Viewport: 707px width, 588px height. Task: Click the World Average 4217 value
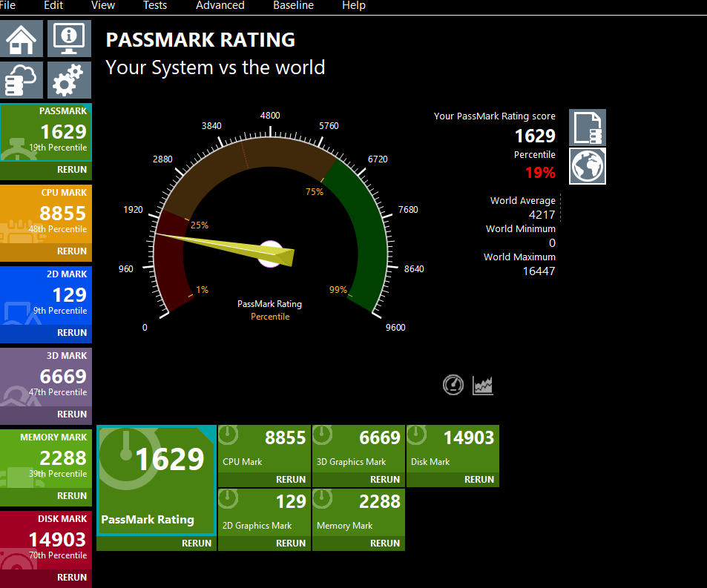pos(542,215)
